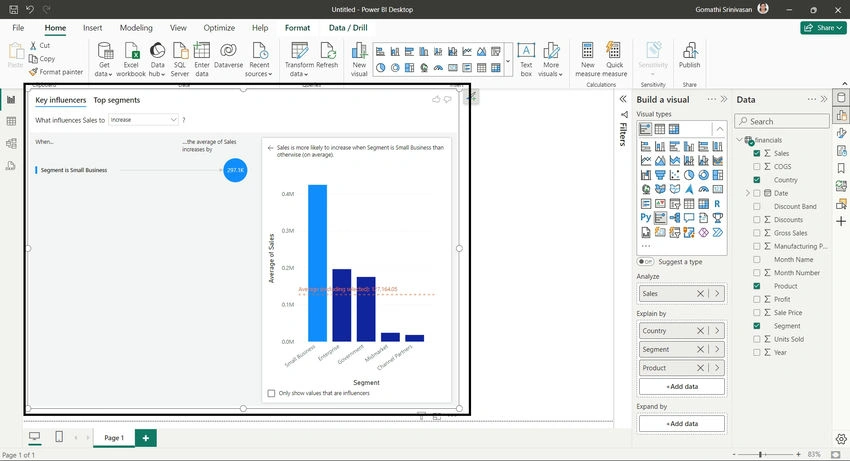This screenshot has width=850, height=461.
Task: Create a Quick measure
Action: (614, 59)
